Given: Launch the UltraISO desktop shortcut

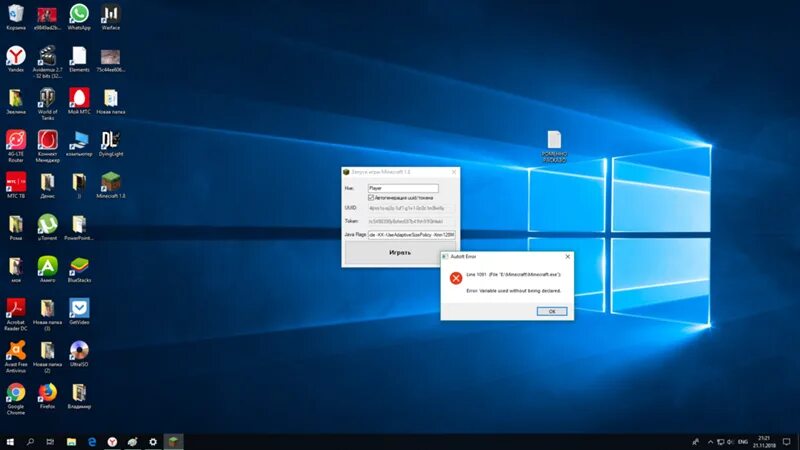Looking at the screenshot, I should point(79,351).
